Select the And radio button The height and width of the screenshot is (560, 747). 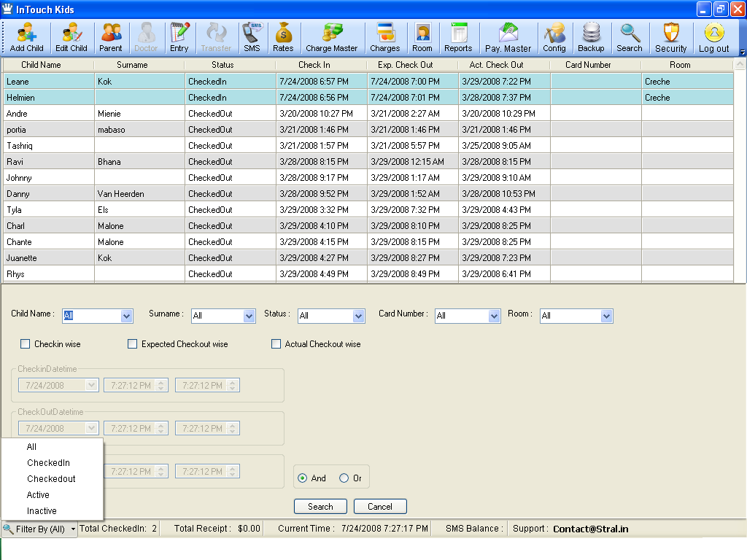click(x=302, y=478)
